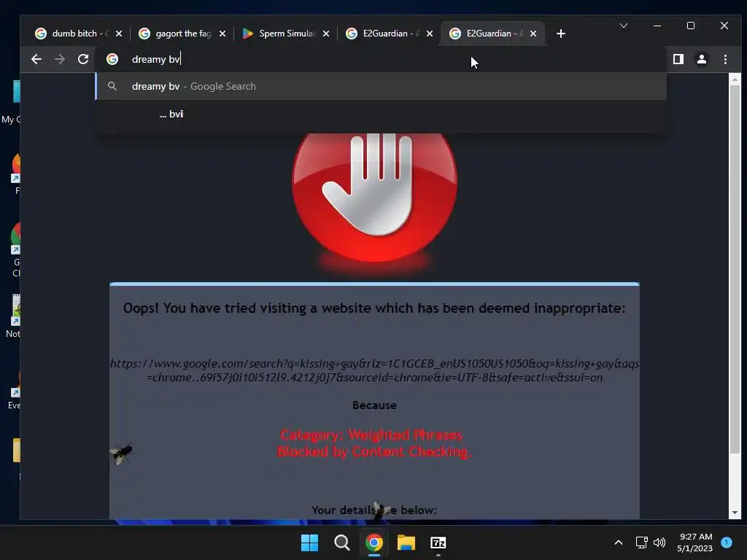Screen dimensions: 747x560
Task: Click the blocked Google search URL text
Action: [x=374, y=370]
